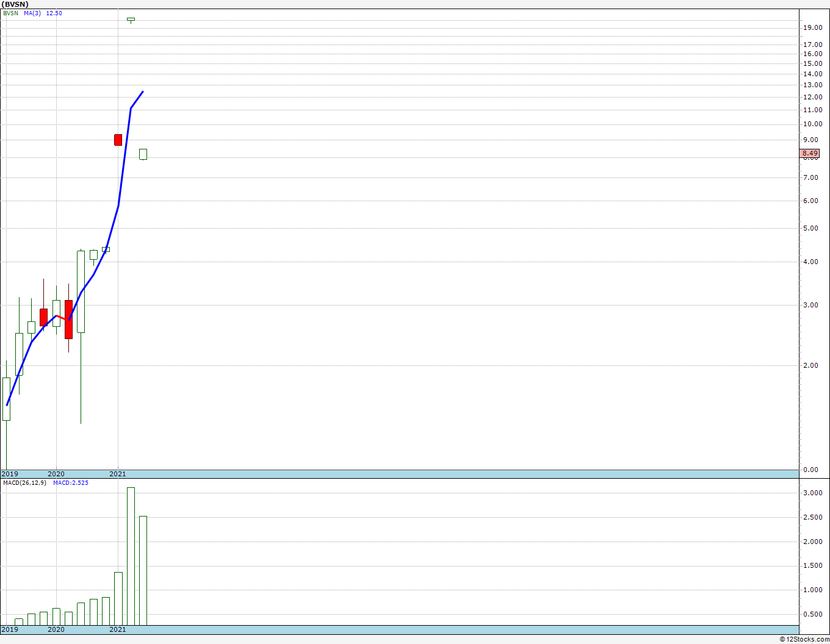Click the 3.00 price axis label

810,305
